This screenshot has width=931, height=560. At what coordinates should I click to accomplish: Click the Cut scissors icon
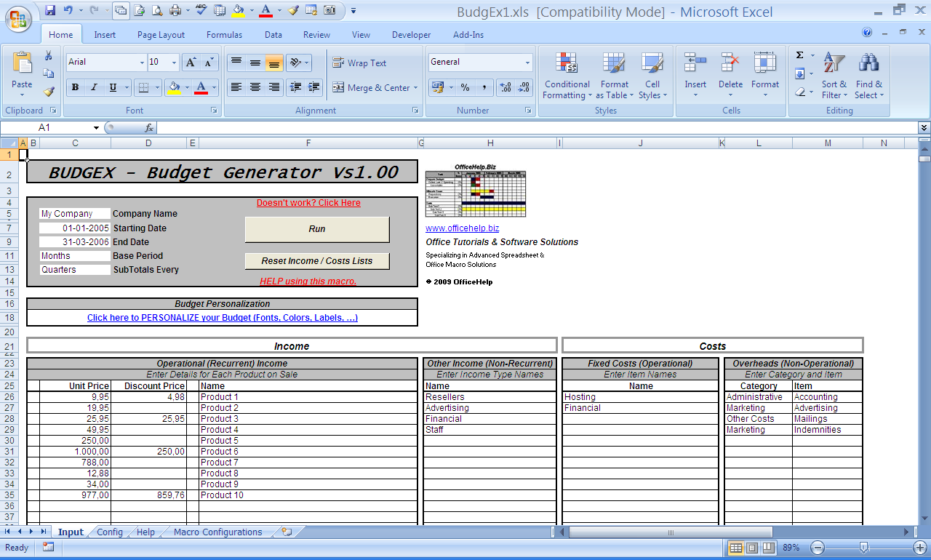[x=49, y=56]
